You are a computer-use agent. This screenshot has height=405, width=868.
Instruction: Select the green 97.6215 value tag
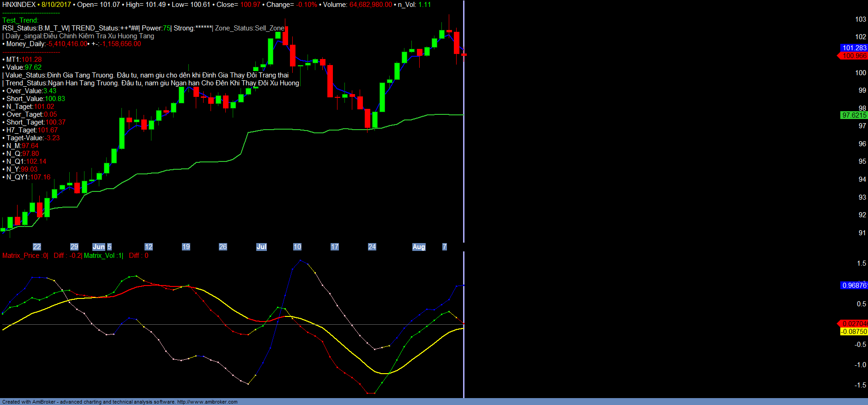pyautogui.click(x=854, y=115)
